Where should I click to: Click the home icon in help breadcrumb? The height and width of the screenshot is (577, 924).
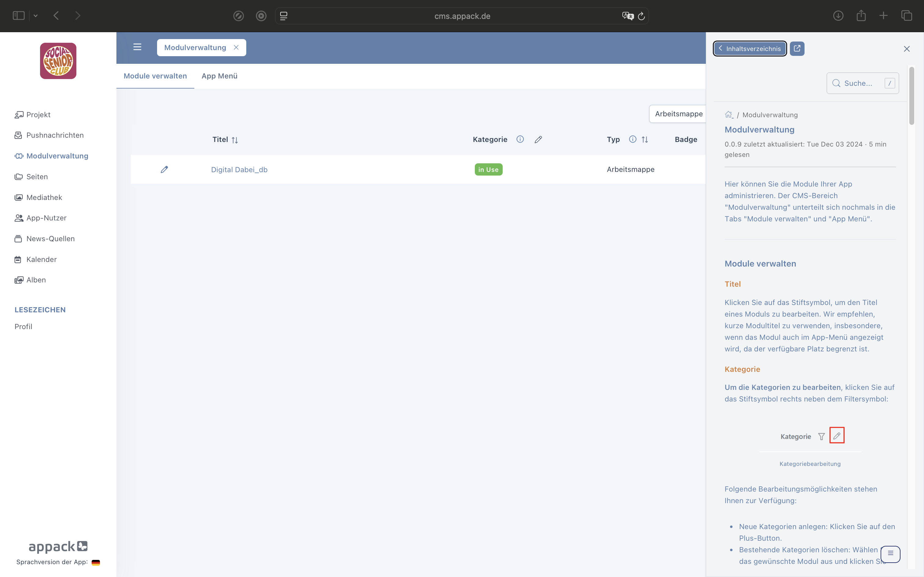click(x=728, y=115)
